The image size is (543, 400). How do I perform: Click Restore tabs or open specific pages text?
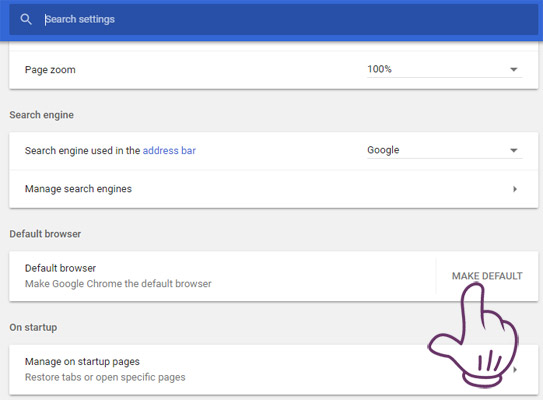105,377
